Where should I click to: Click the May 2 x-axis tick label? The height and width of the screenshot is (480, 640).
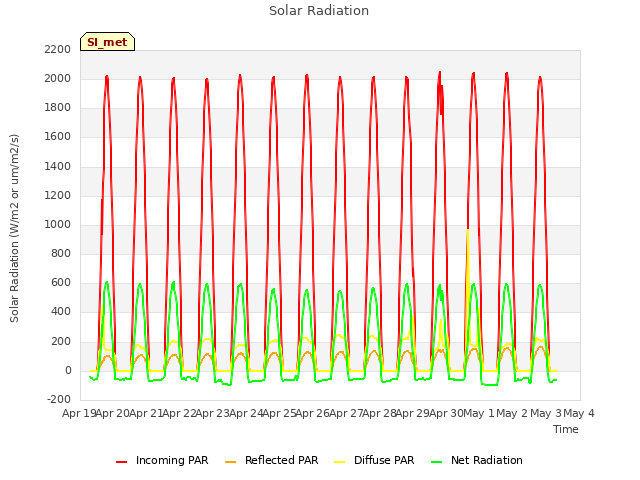[513, 413]
